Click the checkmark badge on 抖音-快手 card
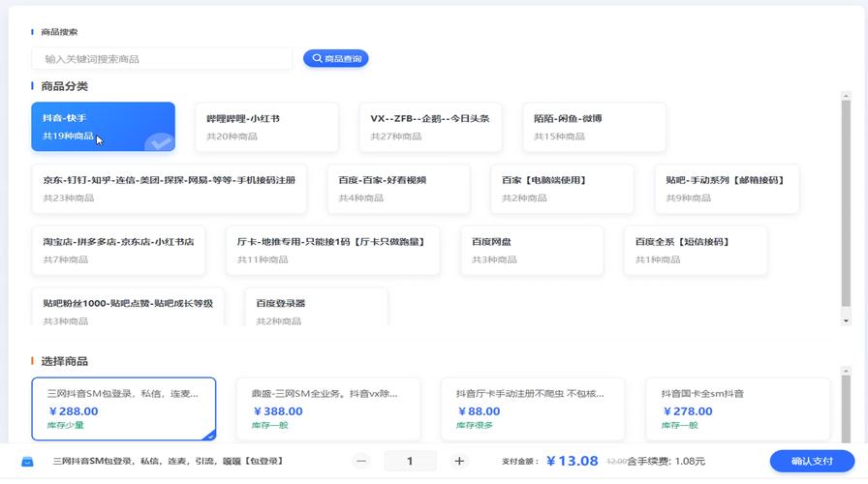Viewport: 868px width, 484px height. coord(160,142)
